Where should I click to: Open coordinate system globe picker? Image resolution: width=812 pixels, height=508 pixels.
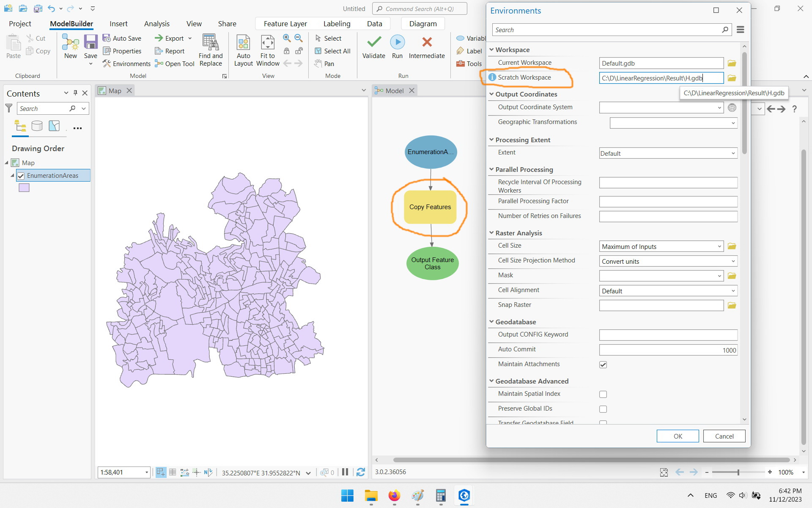732,108
